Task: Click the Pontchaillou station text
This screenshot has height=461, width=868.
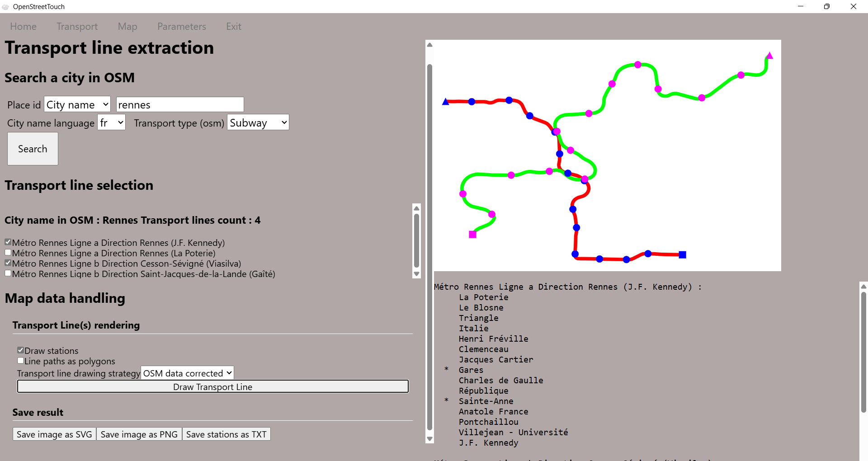Action: pyautogui.click(x=489, y=422)
